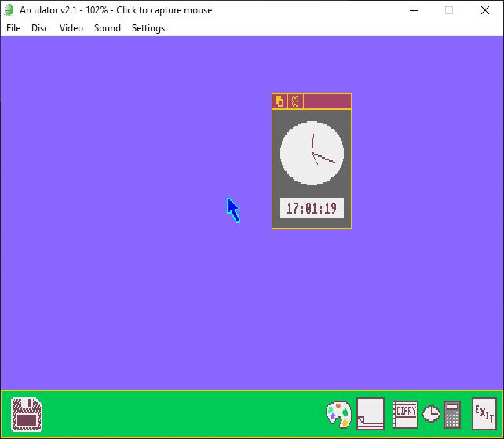The width and height of the screenshot is (504, 439).
Task: Close the clock window with X icon
Action: (x=295, y=101)
